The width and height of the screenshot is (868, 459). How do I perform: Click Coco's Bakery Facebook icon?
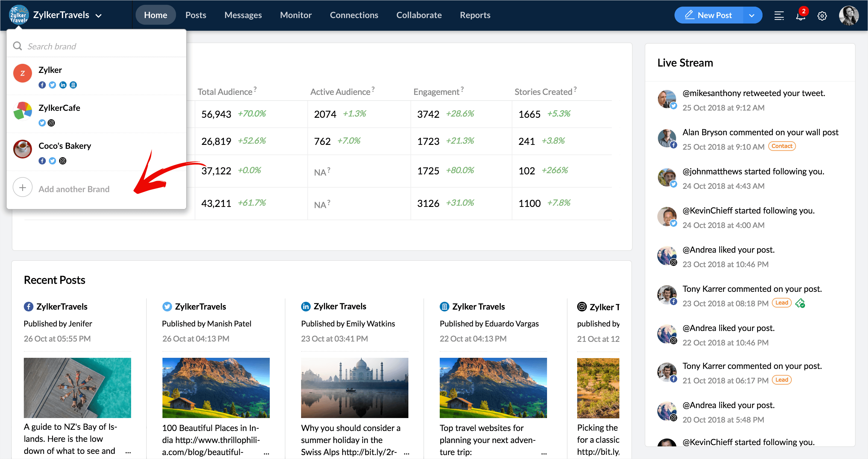click(x=42, y=161)
